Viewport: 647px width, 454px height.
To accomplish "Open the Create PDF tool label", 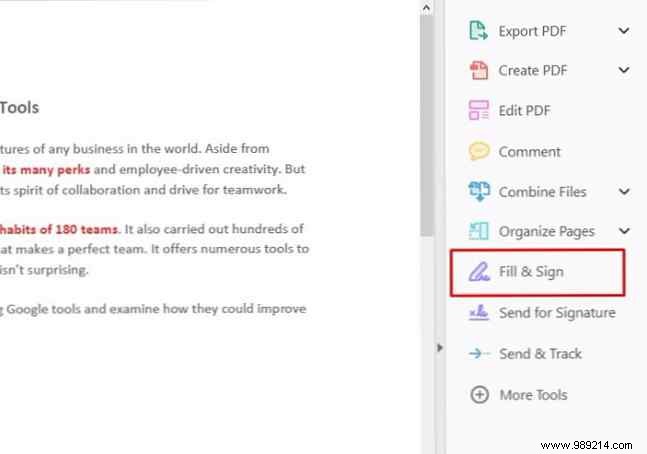I will (533, 71).
